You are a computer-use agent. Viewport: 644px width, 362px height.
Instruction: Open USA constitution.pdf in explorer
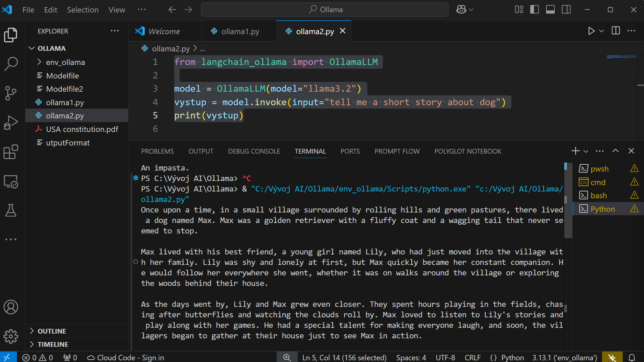point(82,129)
